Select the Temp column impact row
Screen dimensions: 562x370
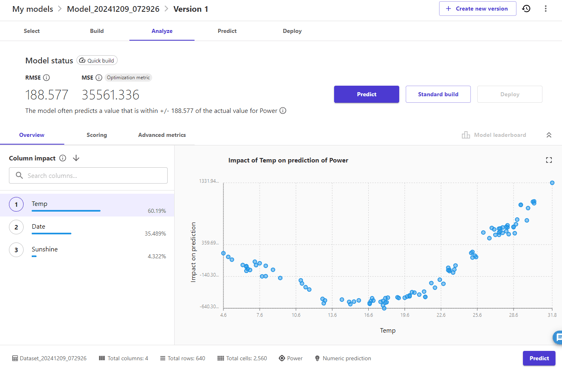pyautogui.click(x=87, y=205)
